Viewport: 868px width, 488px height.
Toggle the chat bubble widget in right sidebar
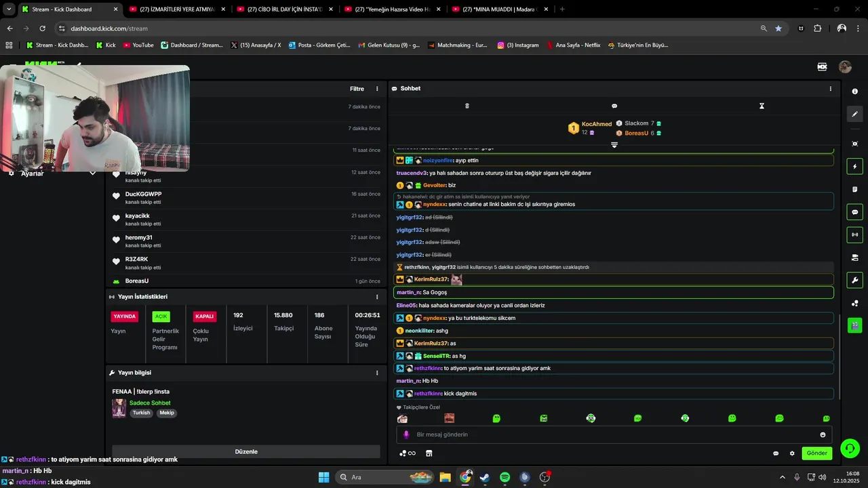pyautogui.click(x=854, y=212)
